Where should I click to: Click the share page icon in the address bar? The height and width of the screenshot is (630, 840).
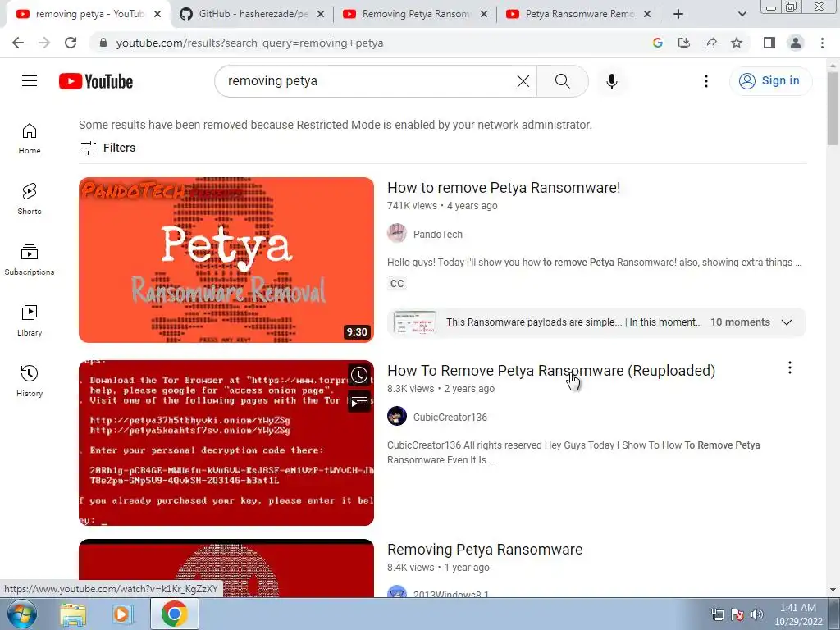[x=710, y=43]
